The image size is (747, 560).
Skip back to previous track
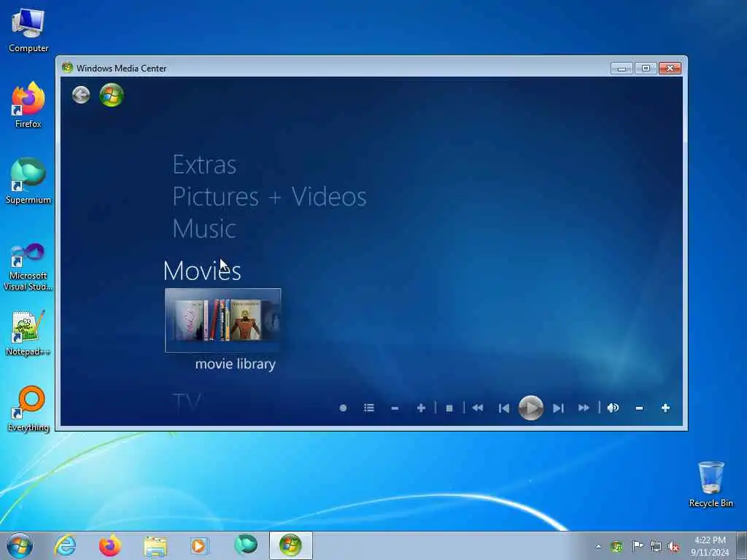[x=503, y=408]
